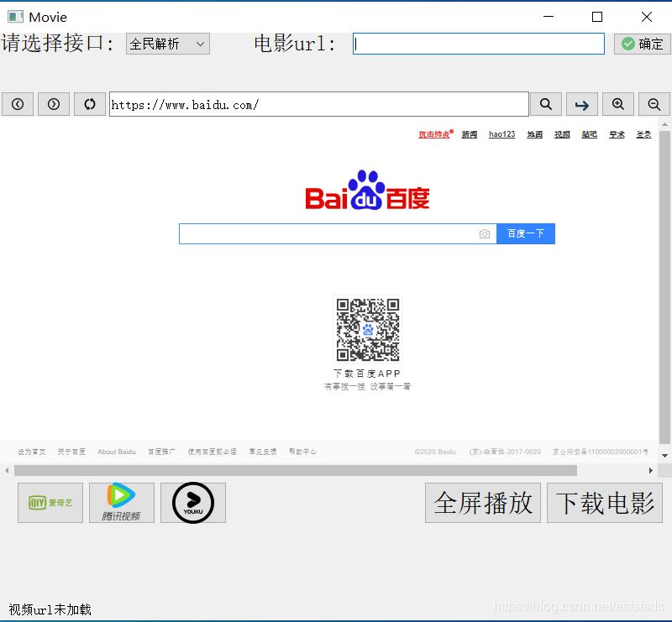Click the 百度一下 search button
Screen dimensions: 672x622
click(x=526, y=234)
